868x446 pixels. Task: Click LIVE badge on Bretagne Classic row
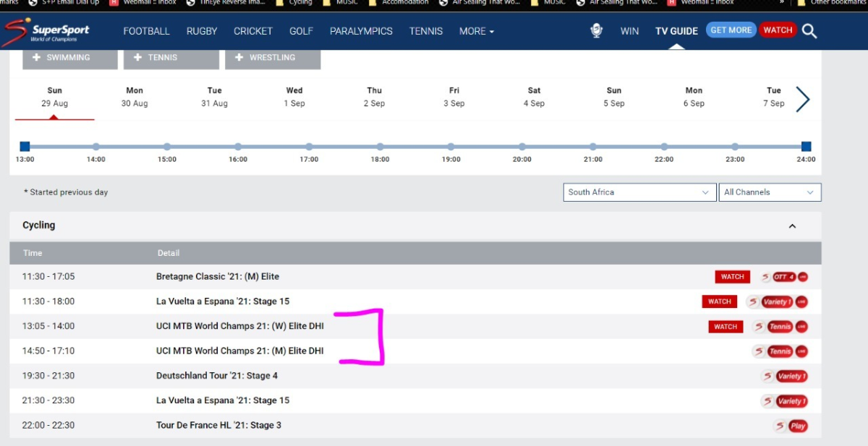pyautogui.click(x=803, y=277)
